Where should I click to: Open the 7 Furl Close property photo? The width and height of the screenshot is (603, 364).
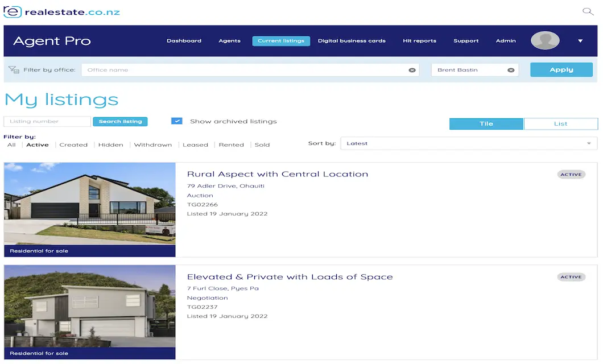point(90,307)
